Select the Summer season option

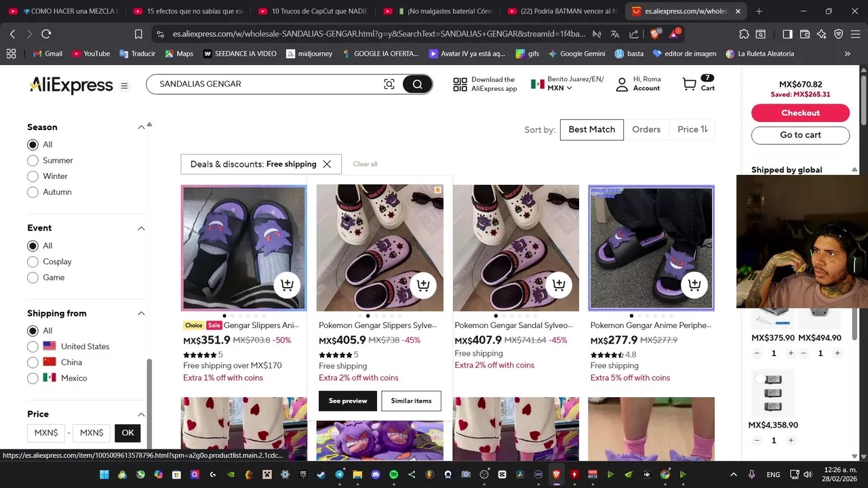click(33, 161)
